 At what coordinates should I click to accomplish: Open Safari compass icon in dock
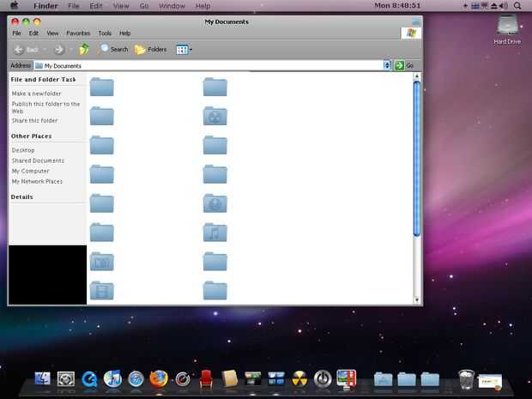click(136, 379)
